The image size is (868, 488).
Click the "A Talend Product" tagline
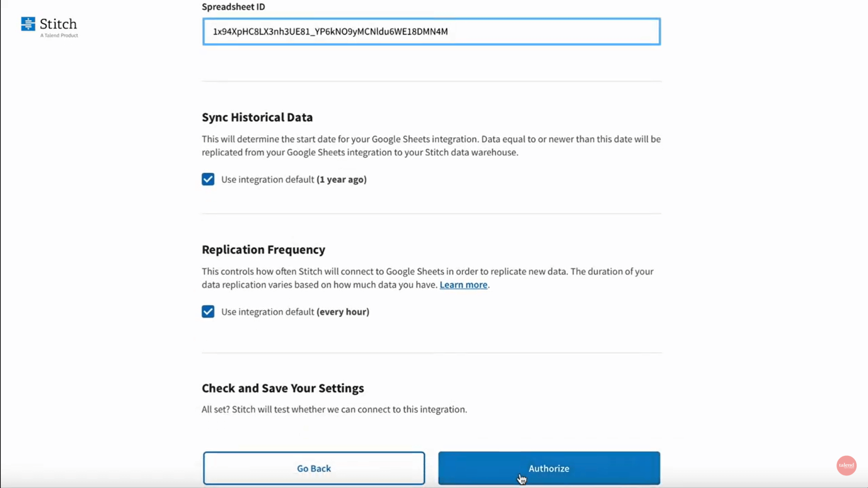pos(59,36)
